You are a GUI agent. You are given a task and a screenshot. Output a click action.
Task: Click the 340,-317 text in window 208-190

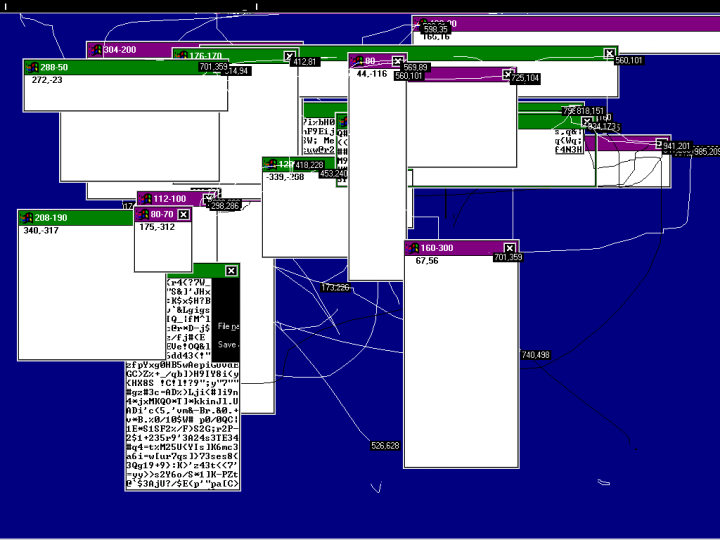coord(41,230)
